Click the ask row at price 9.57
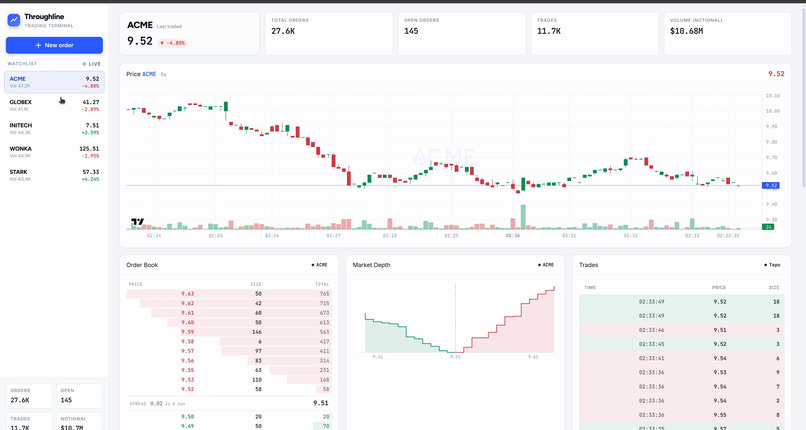The height and width of the screenshot is (430, 806). (229, 351)
